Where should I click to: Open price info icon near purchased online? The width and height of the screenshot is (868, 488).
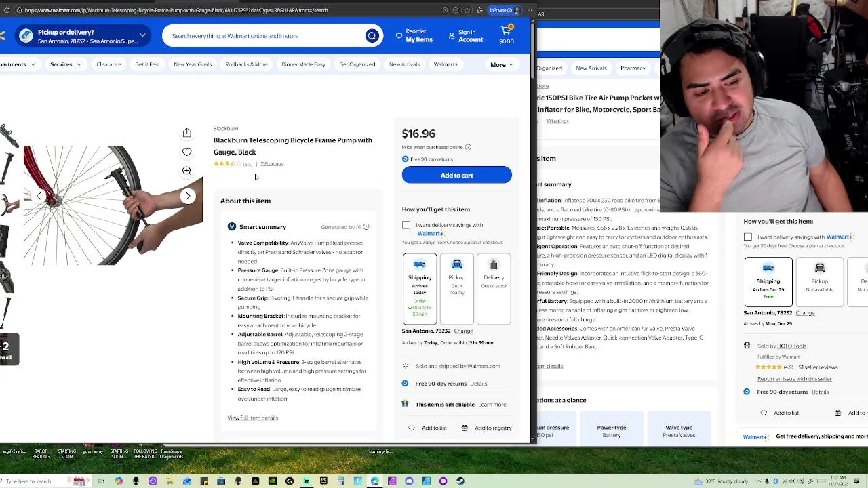[x=468, y=147]
